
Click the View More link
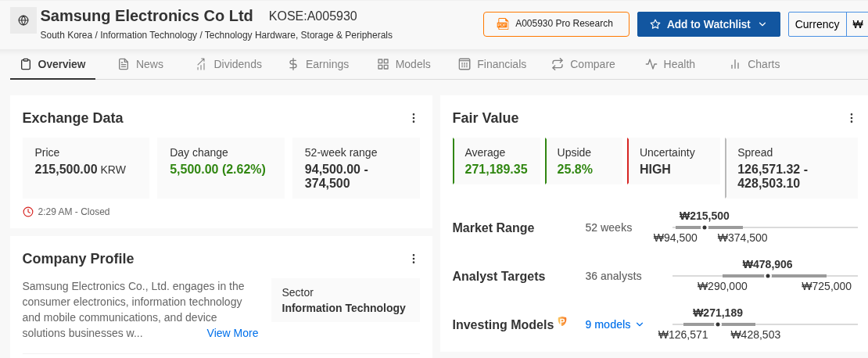[232, 333]
